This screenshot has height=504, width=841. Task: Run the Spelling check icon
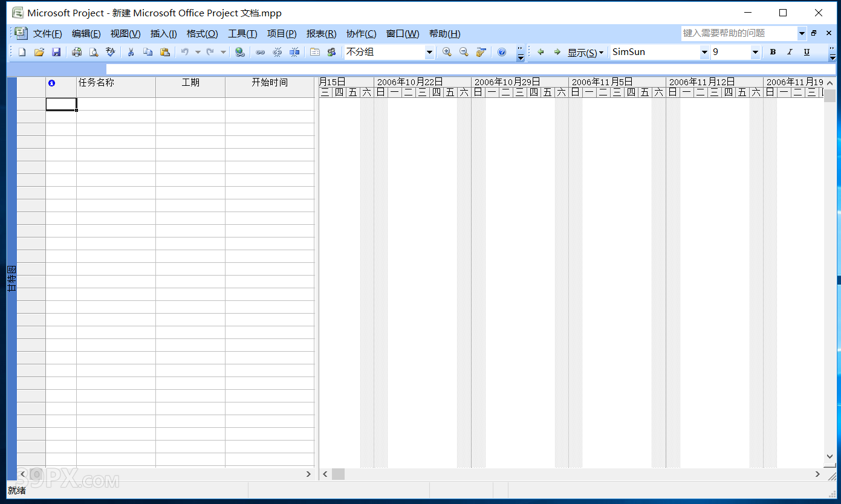click(111, 53)
